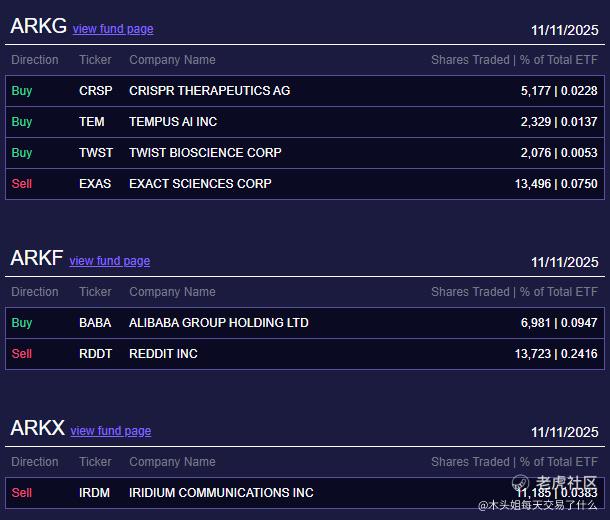Open ARKF view fund page link
Screen dimensions: 610x520
[x=110, y=261]
